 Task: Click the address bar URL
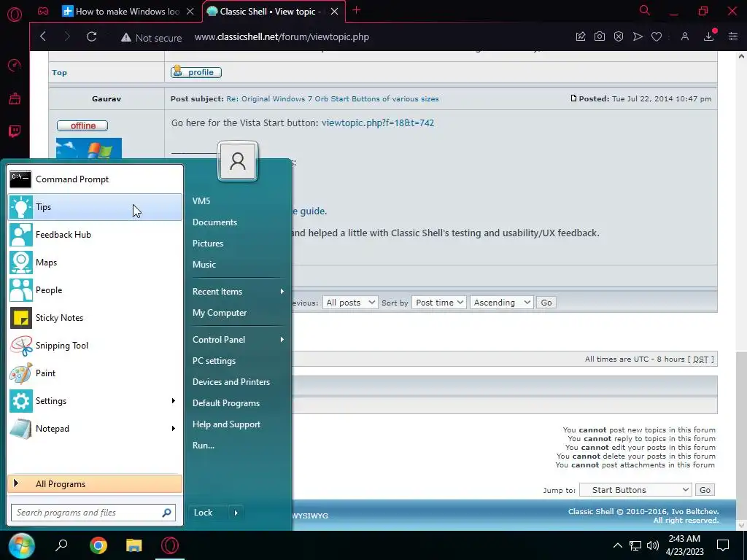pos(282,36)
